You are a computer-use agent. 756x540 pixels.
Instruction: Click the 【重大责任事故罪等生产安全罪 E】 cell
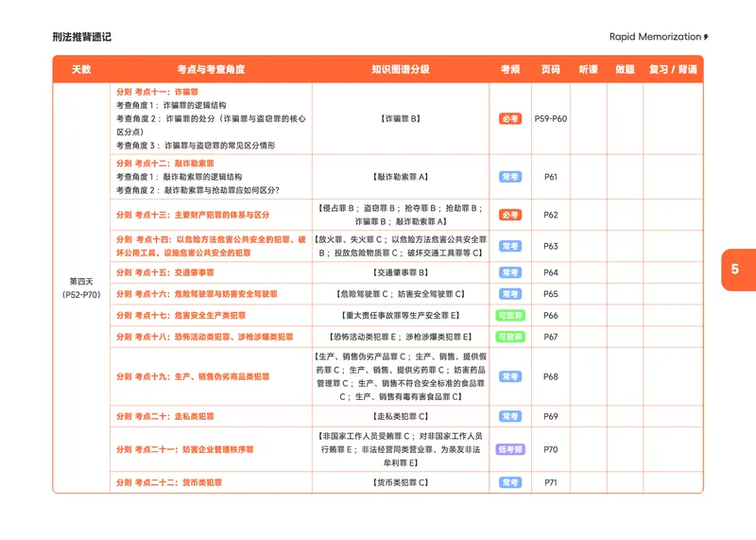click(x=401, y=316)
